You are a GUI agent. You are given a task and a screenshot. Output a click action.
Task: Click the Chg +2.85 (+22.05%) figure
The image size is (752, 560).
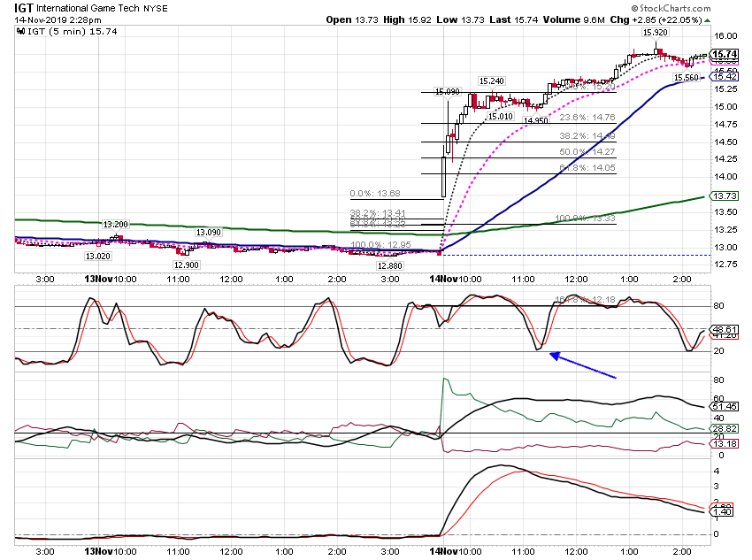click(656, 20)
